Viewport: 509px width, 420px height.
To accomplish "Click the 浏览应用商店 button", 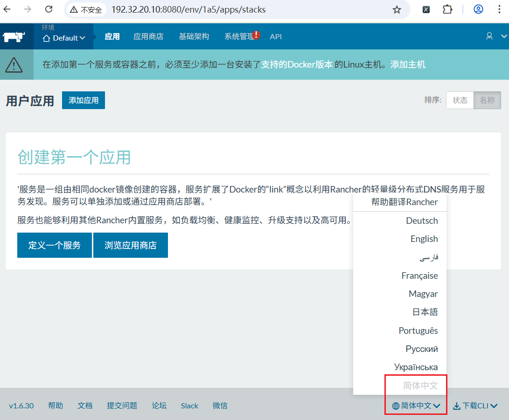I will click(131, 245).
